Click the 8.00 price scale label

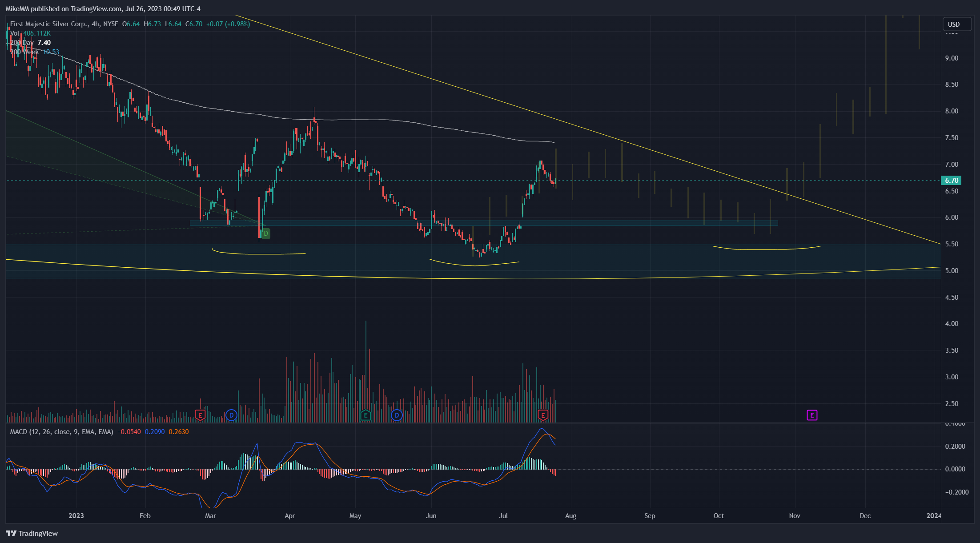click(952, 111)
